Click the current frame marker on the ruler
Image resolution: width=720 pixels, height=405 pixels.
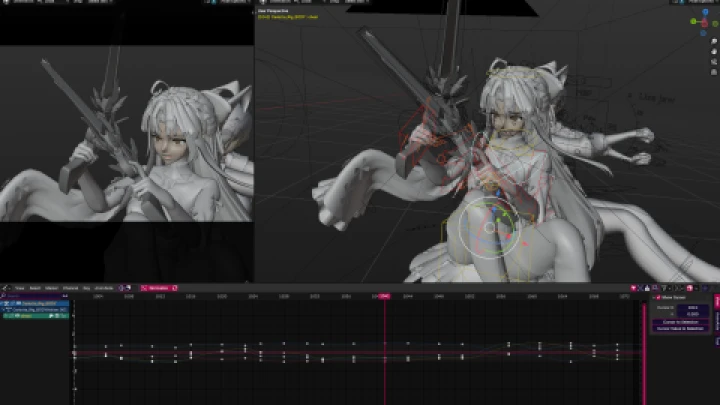(x=384, y=297)
